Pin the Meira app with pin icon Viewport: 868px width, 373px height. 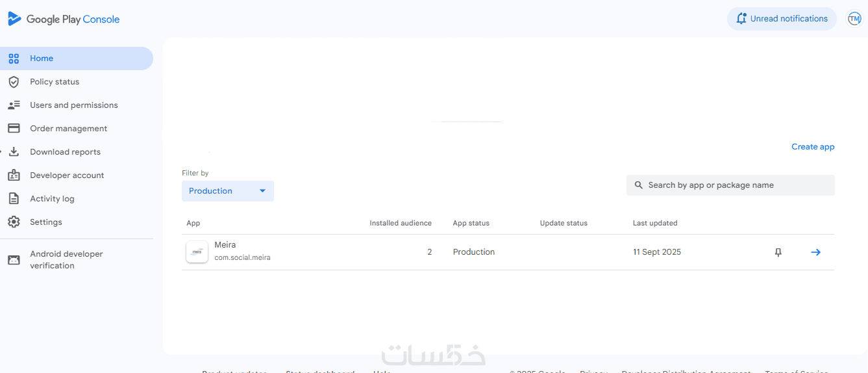click(x=778, y=252)
